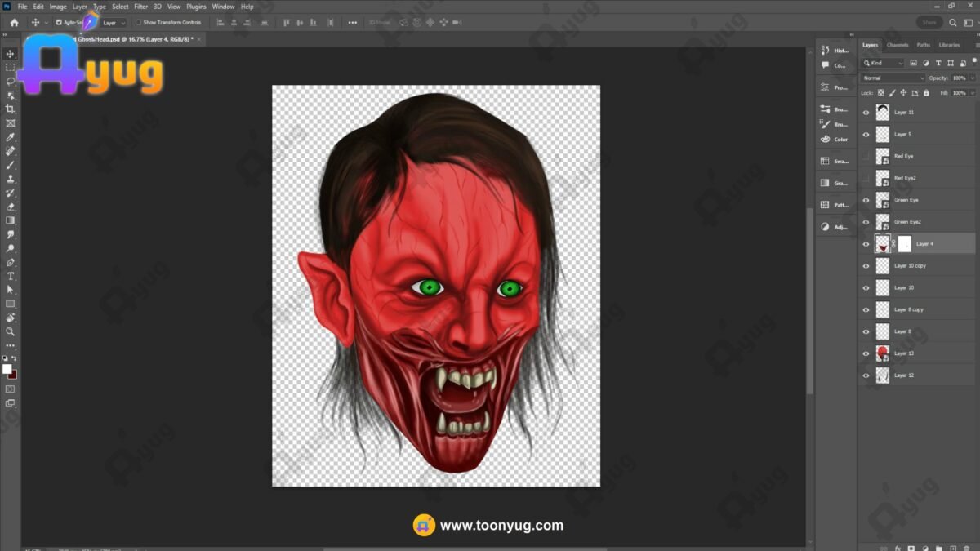
Task: Open the search icon in options bar
Action: 953,23
